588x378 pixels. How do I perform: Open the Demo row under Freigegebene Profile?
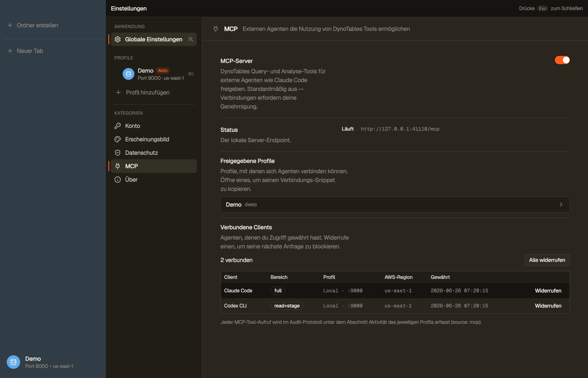pyautogui.click(x=395, y=205)
